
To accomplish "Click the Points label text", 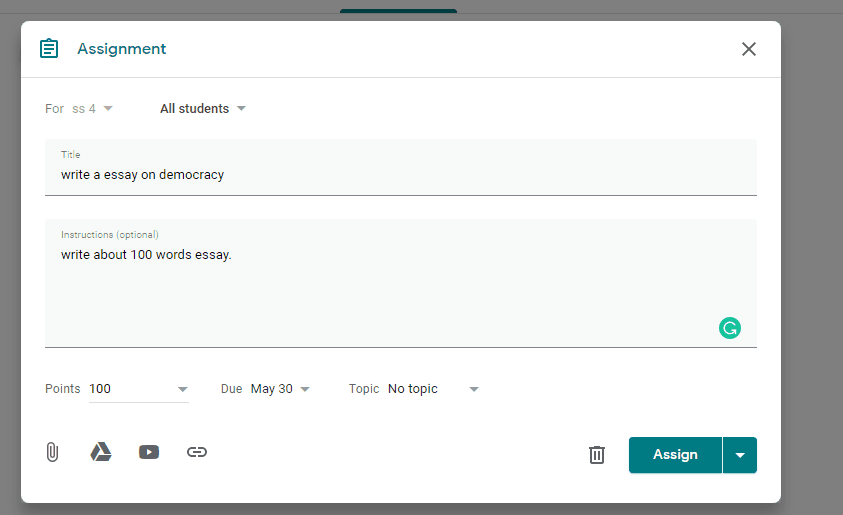I will 63,389.
